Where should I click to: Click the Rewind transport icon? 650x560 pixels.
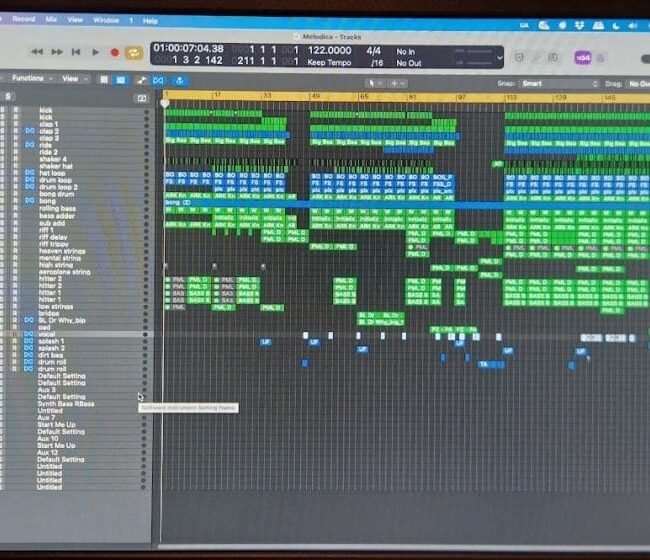(x=37, y=52)
